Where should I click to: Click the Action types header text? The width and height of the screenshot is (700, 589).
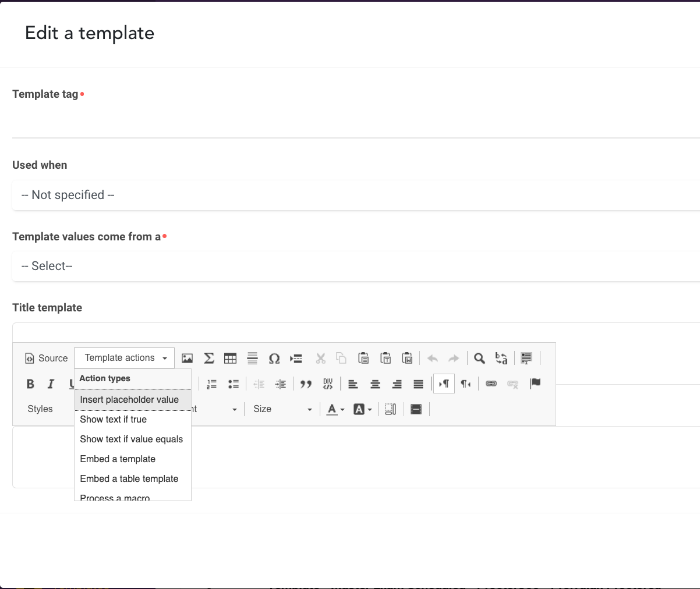click(x=105, y=378)
